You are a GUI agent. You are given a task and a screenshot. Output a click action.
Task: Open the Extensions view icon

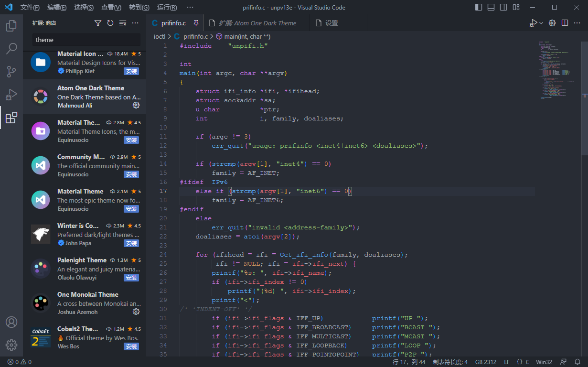pyautogui.click(x=11, y=118)
